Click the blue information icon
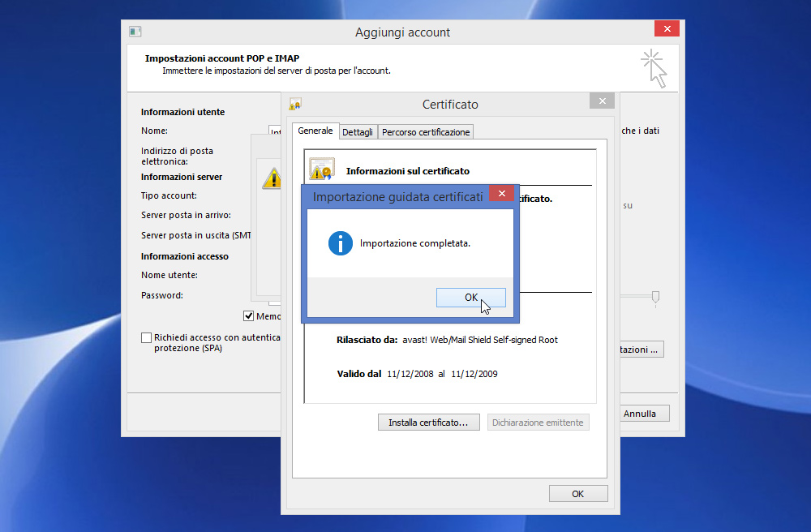The width and height of the screenshot is (811, 532). [x=341, y=243]
